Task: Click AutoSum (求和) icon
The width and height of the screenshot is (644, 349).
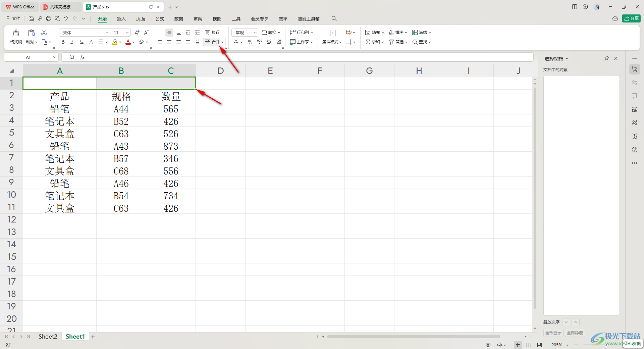Action: [x=368, y=42]
